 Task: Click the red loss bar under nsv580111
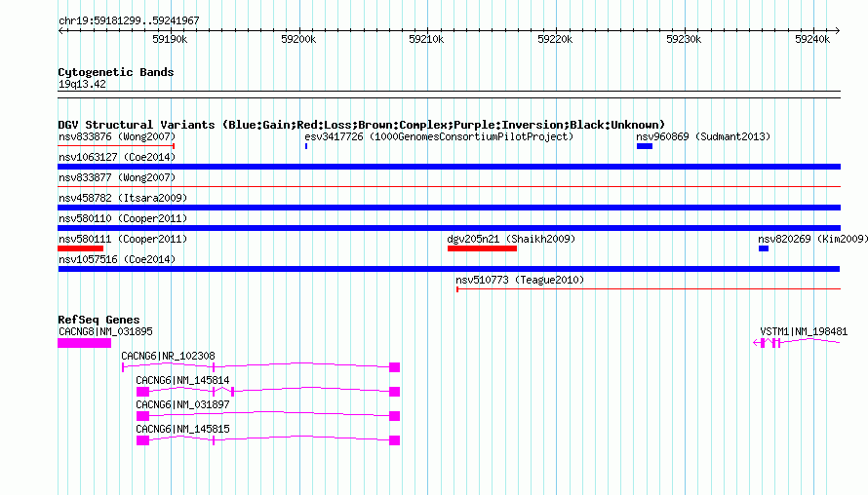[80, 248]
